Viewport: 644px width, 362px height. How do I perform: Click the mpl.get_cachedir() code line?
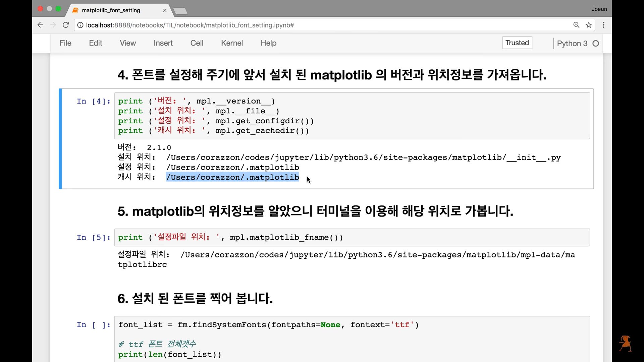click(x=213, y=131)
